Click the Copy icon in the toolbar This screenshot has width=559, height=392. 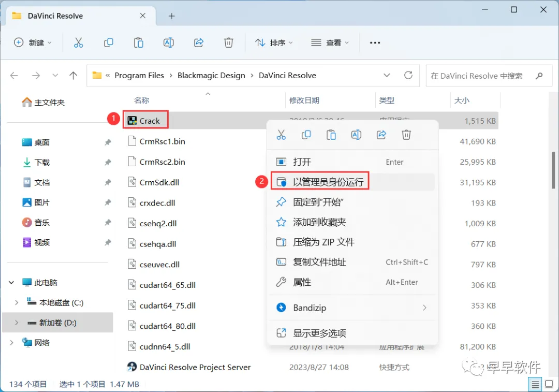108,43
